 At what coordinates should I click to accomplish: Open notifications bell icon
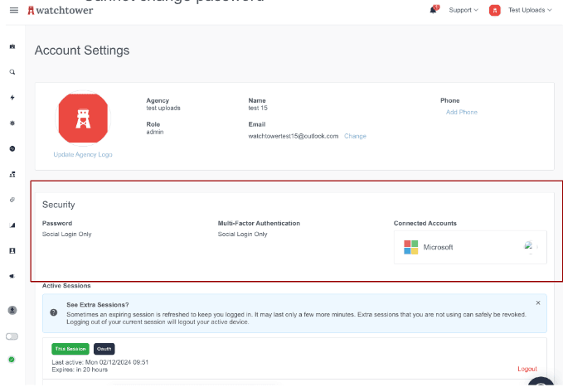tap(433, 10)
